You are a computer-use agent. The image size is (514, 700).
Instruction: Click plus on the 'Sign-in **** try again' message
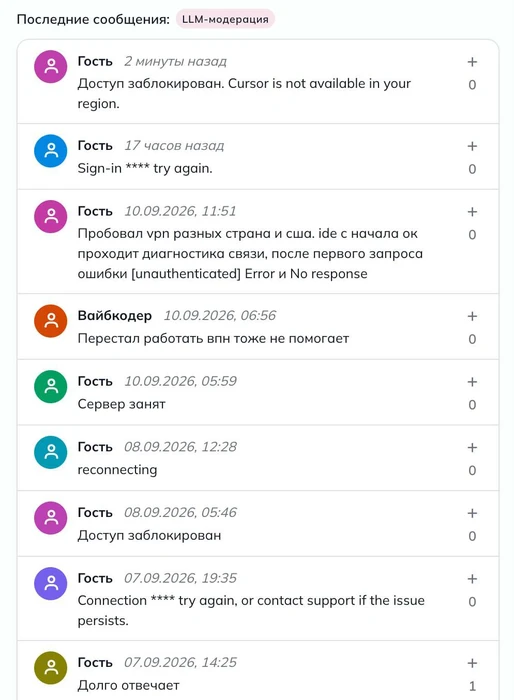[472, 146]
